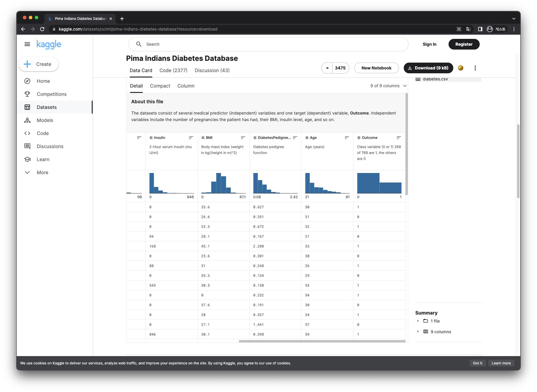The height and width of the screenshot is (392, 537).
Task: Sort the Insulin column via its icon
Action: pyautogui.click(x=191, y=138)
